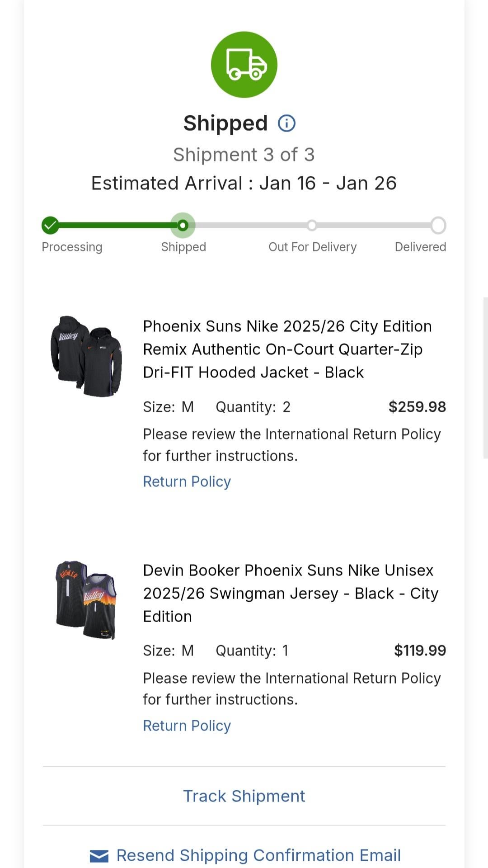The image size is (488, 868).
Task: Resend Shipping Confirmation Email
Action: coord(258,855)
